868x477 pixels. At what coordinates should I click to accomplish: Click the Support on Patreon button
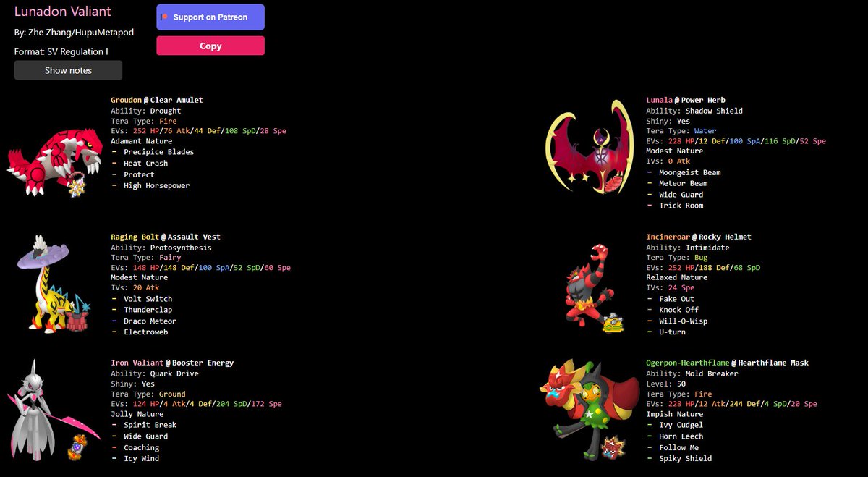[x=210, y=17]
